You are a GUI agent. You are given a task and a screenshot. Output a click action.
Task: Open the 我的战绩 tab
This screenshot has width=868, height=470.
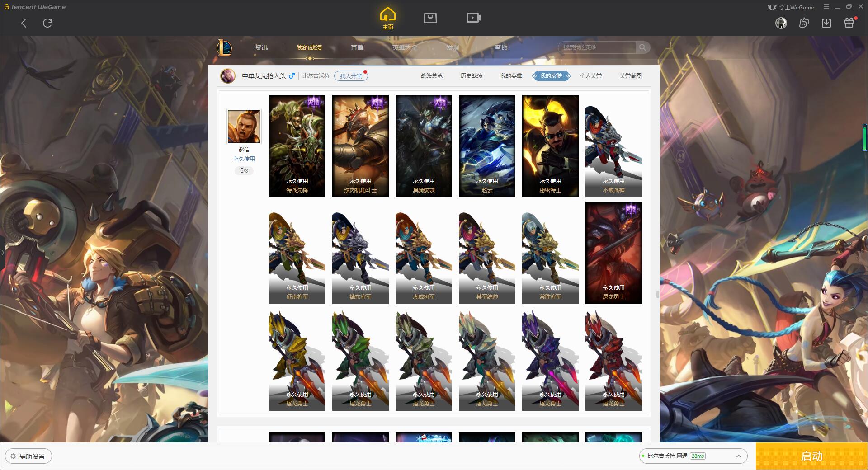309,47
